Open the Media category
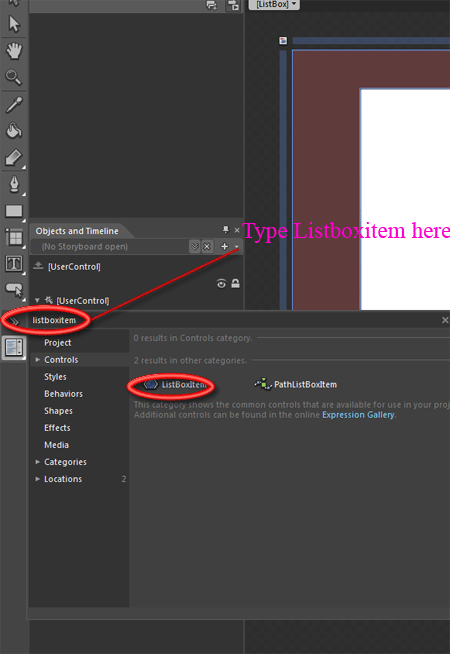The image size is (450, 654). (56, 445)
